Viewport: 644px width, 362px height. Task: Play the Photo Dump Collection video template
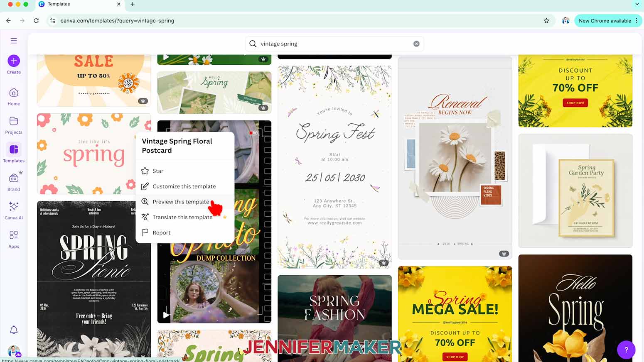[x=166, y=315]
